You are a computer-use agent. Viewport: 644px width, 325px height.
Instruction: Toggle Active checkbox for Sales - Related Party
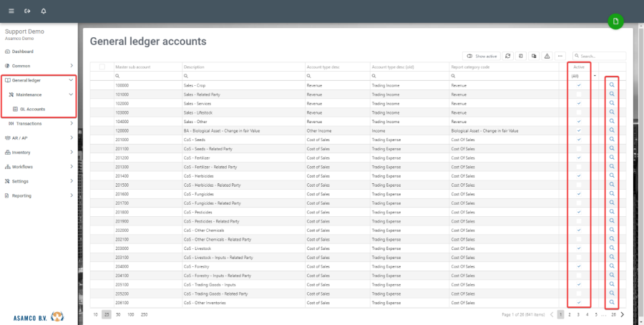[x=579, y=93]
